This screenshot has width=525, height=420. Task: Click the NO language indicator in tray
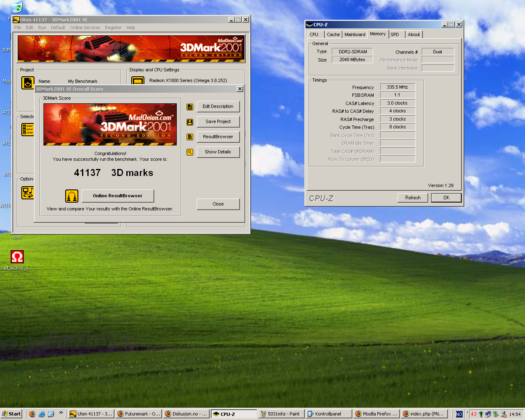click(459, 414)
